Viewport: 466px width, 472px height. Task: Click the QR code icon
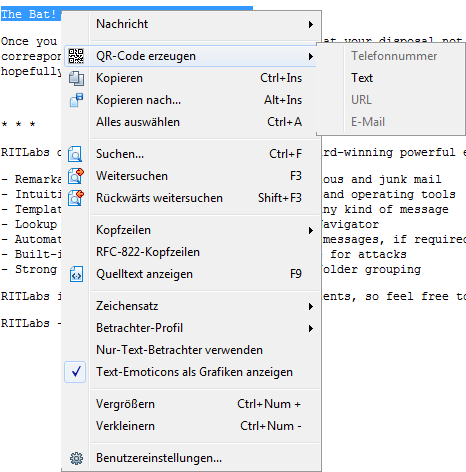(76, 56)
